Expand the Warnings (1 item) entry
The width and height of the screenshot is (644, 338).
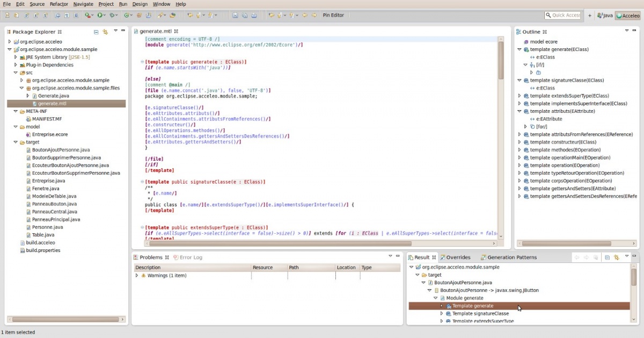(x=137, y=276)
